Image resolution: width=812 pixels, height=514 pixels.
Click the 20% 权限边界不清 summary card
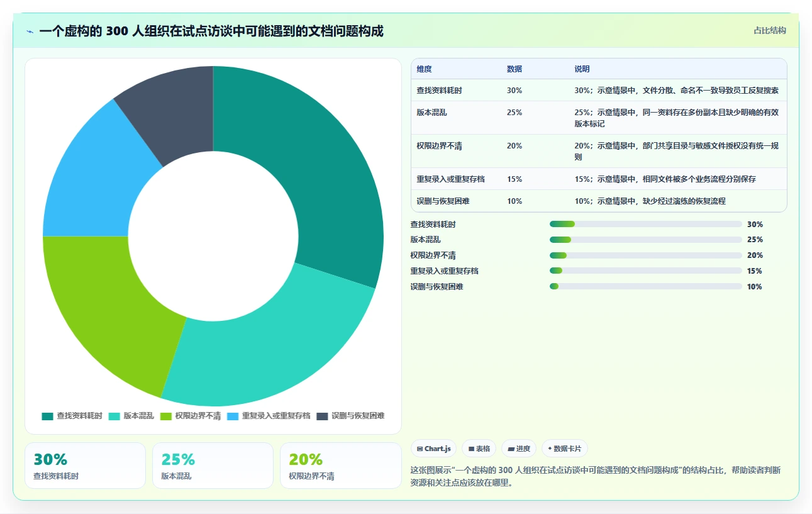click(x=340, y=466)
